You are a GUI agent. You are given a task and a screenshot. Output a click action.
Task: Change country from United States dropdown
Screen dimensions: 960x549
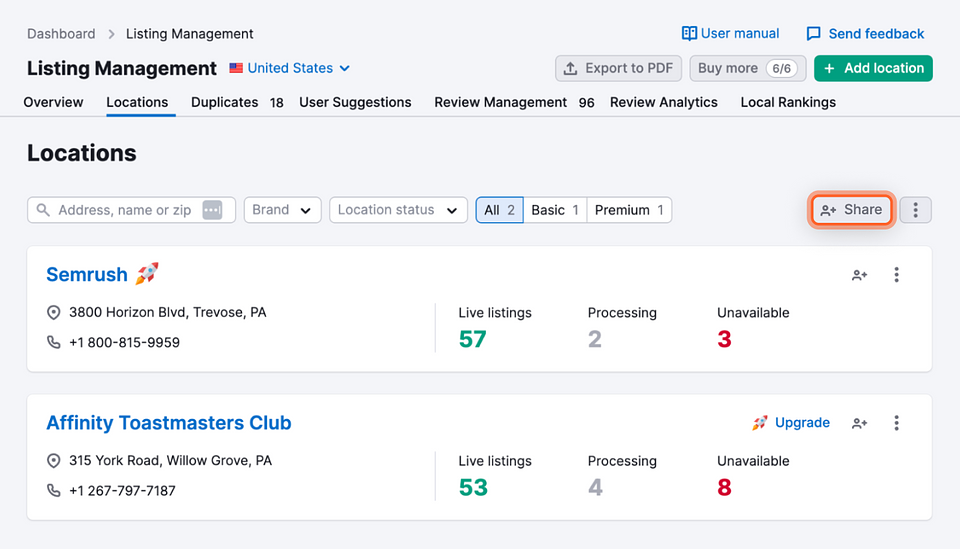tap(290, 68)
